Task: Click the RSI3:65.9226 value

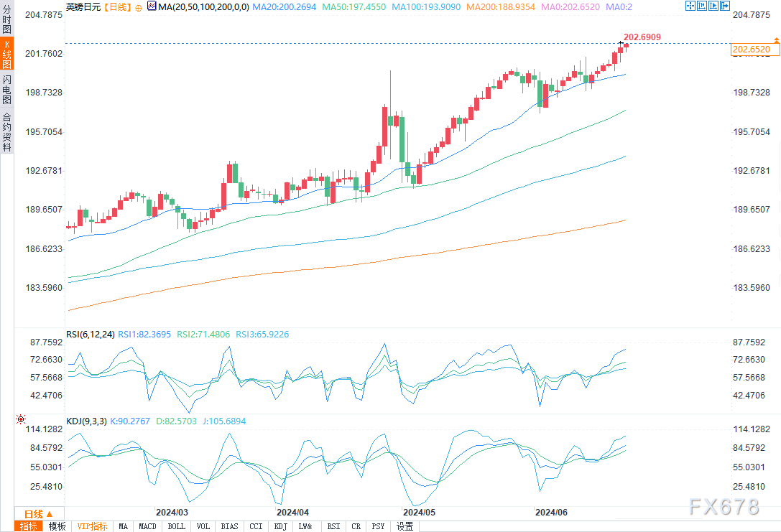Action: point(262,335)
